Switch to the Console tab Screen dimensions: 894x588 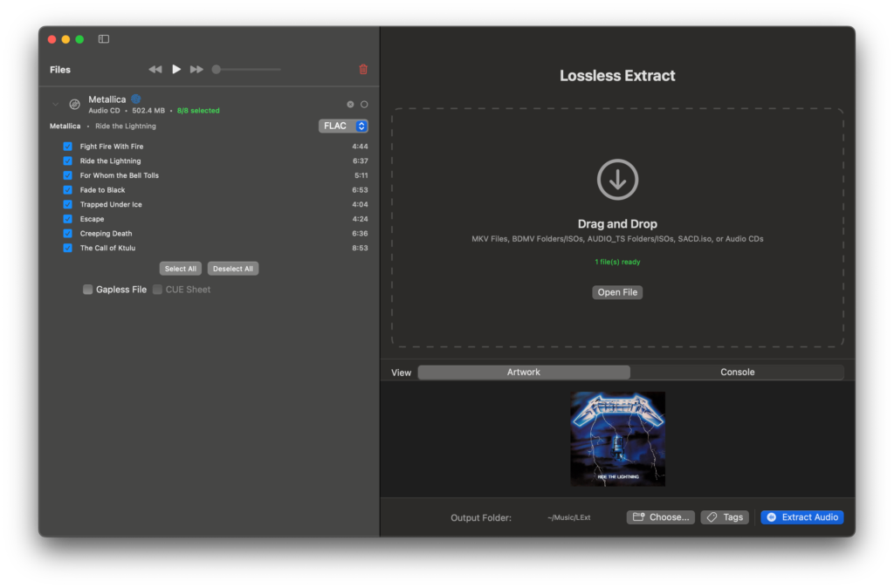[737, 372]
